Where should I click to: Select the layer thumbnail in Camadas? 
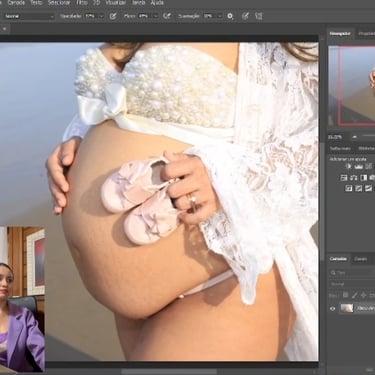tap(347, 308)
